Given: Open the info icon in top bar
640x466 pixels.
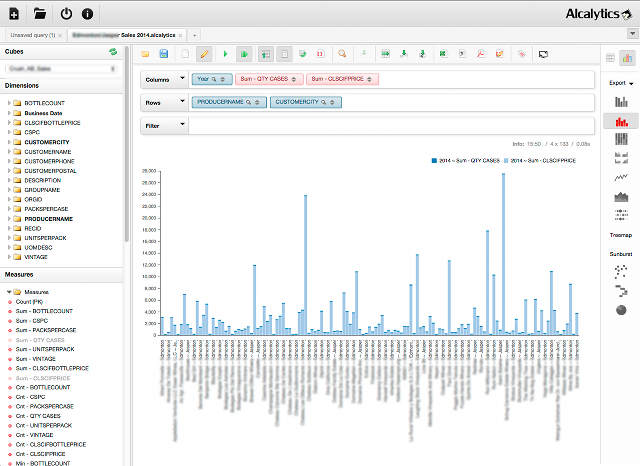Looking at the screenshot, I should [x=88, y=14].
